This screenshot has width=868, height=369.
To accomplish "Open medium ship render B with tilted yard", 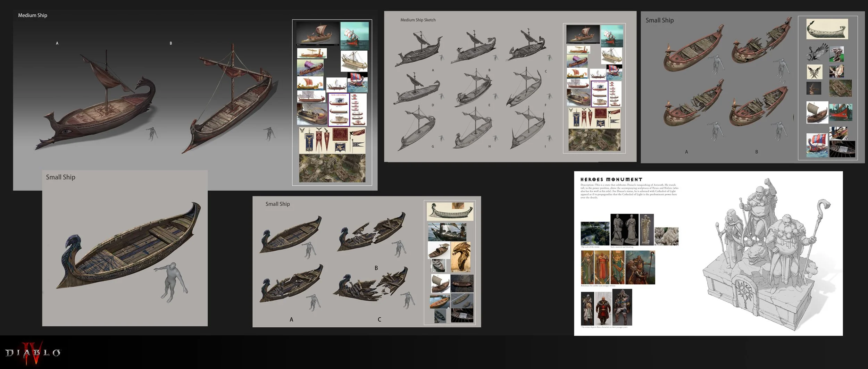I will (229, 99).
